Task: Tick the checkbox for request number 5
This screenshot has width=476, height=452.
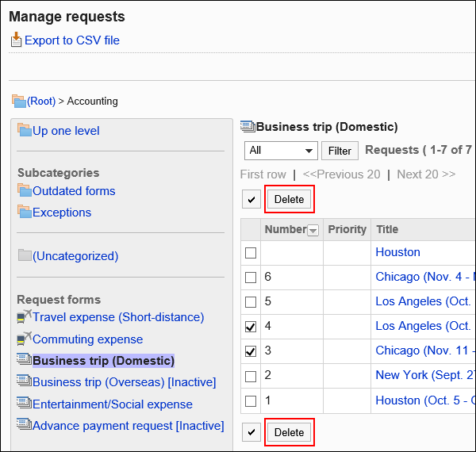Action: click(x=251, y=302)
